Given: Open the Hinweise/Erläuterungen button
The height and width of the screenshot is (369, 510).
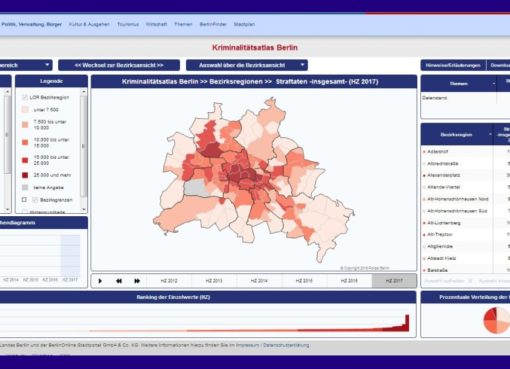Looking at the screenshot, I should (453, 65).
